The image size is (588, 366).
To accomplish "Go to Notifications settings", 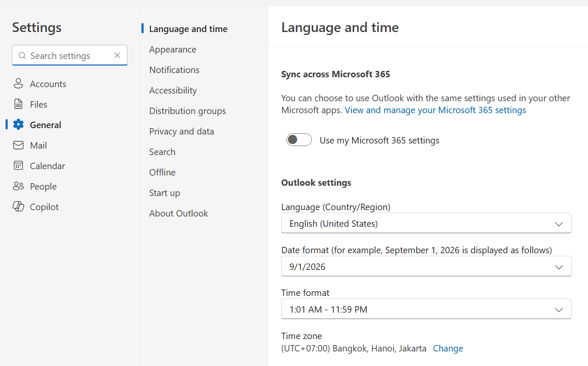I will (174, 70).
